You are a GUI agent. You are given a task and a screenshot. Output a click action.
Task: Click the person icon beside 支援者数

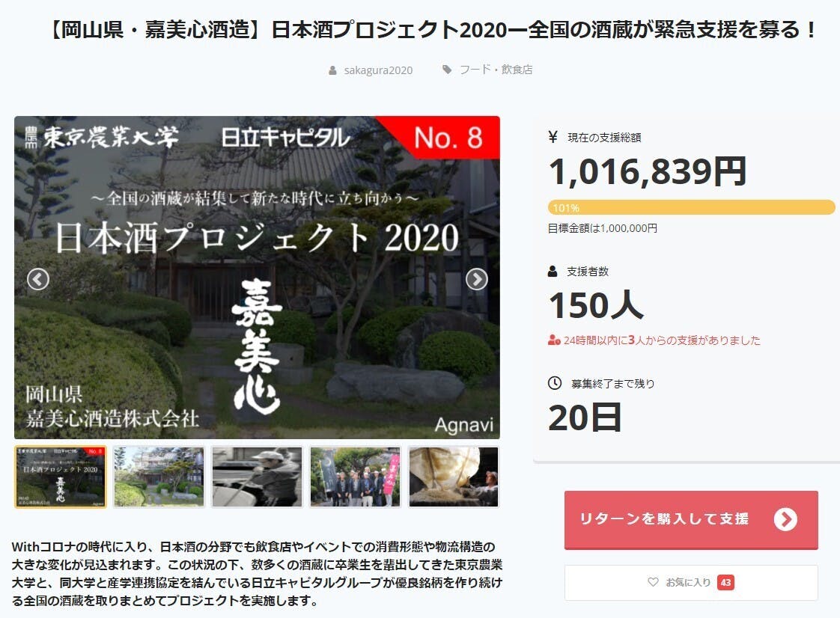(x=553, y=271)
